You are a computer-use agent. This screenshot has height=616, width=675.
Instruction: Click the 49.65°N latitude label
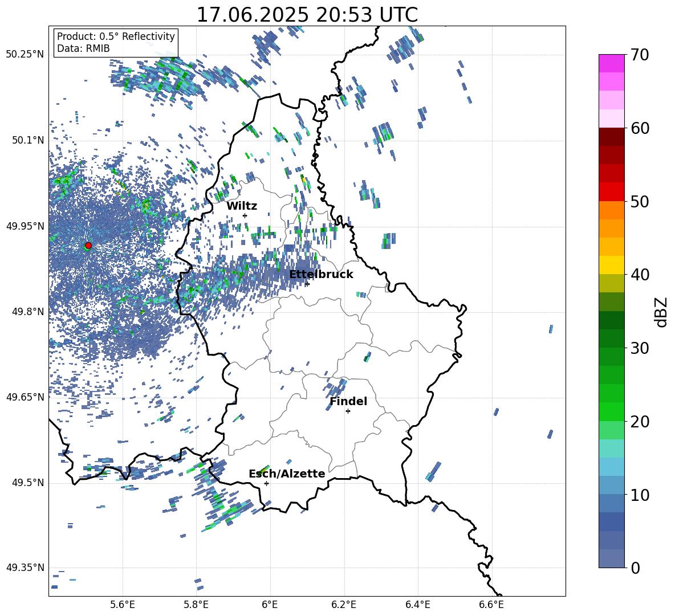25,397
